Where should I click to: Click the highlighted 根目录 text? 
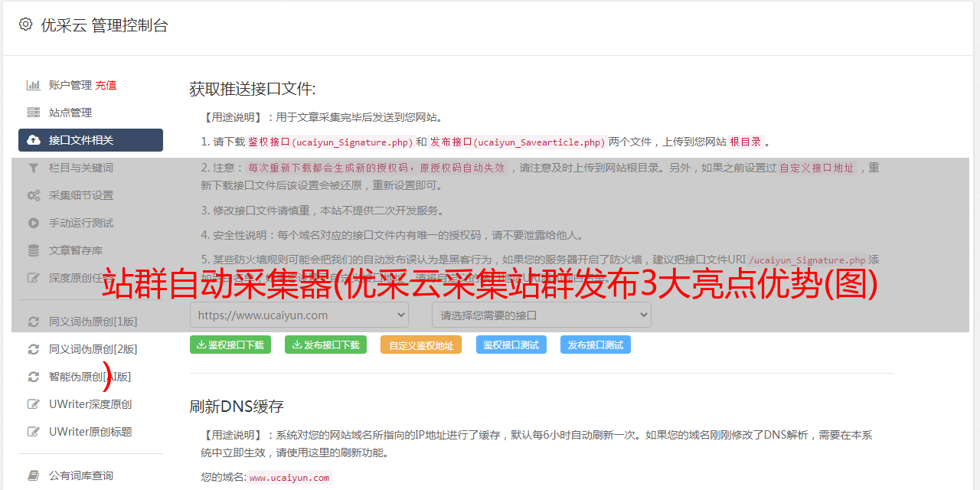coord(746,142)
